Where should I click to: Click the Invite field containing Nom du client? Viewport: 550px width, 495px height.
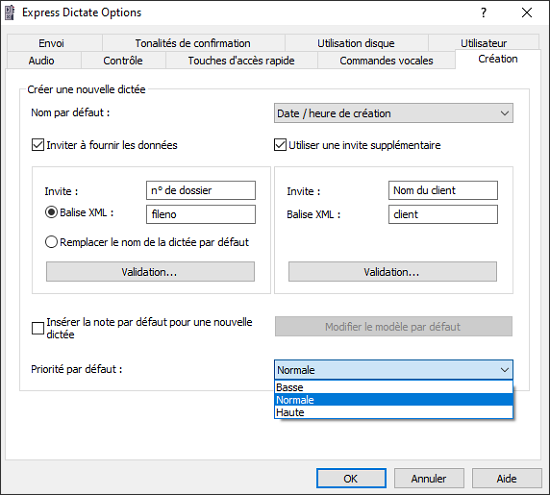pyautogui.click(x=443, y=190)
